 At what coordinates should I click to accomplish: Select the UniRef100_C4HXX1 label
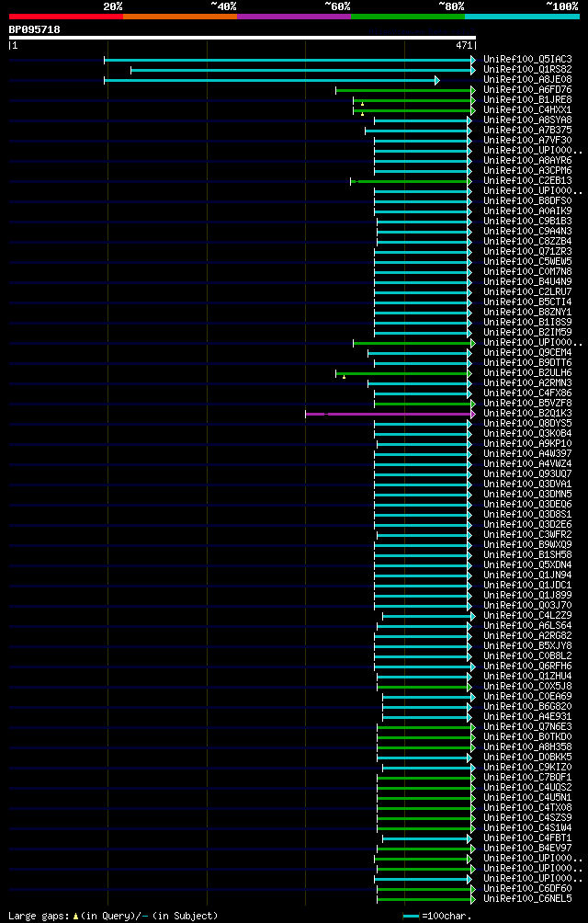[527, 110]
